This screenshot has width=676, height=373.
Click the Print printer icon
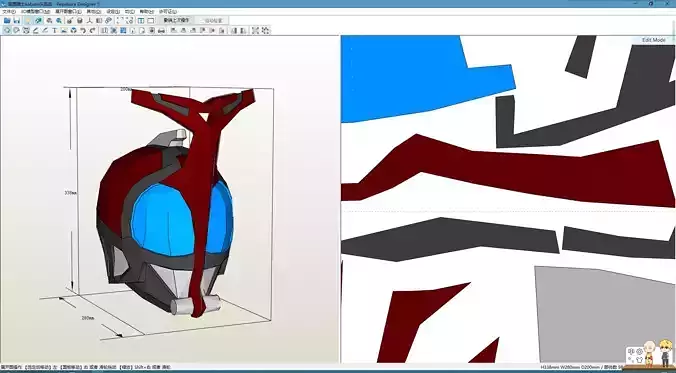click(x=161, y=30)
